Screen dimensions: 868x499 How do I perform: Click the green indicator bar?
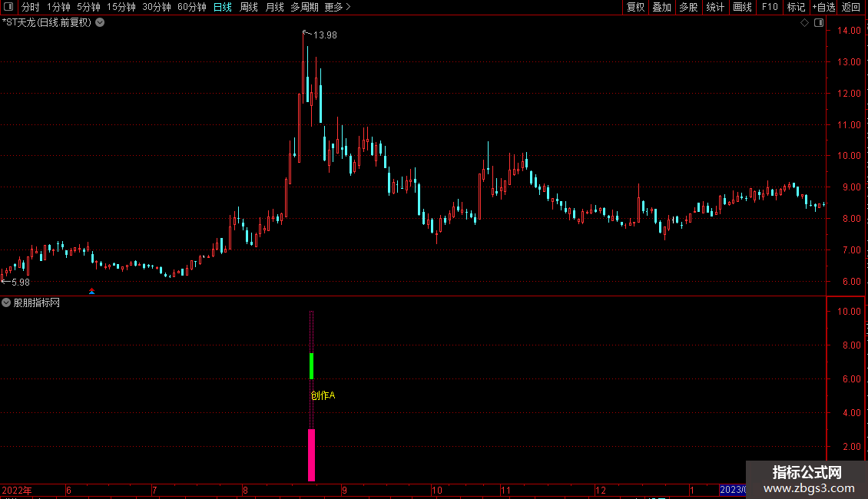(312, 365)
